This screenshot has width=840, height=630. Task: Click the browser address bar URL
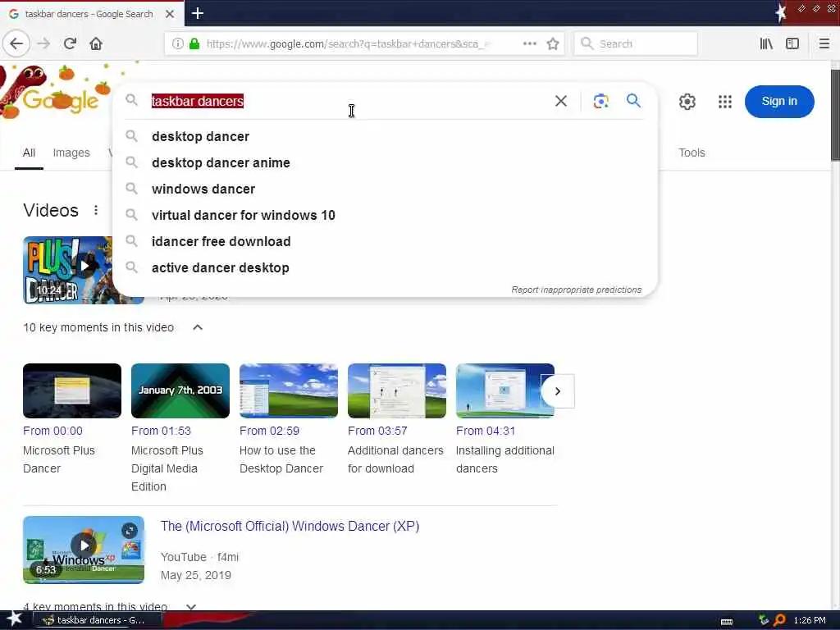coord(347,44)
